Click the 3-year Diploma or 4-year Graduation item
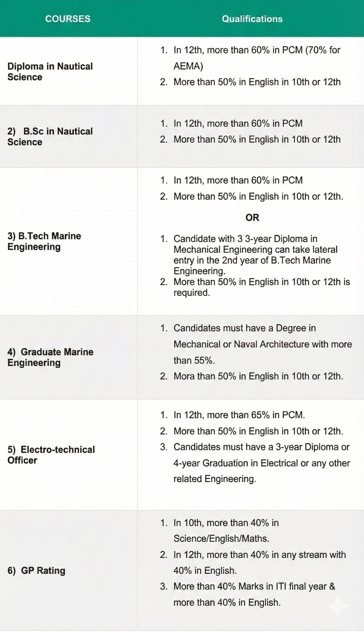Screen dimensions: 364x632 point(261,463)
